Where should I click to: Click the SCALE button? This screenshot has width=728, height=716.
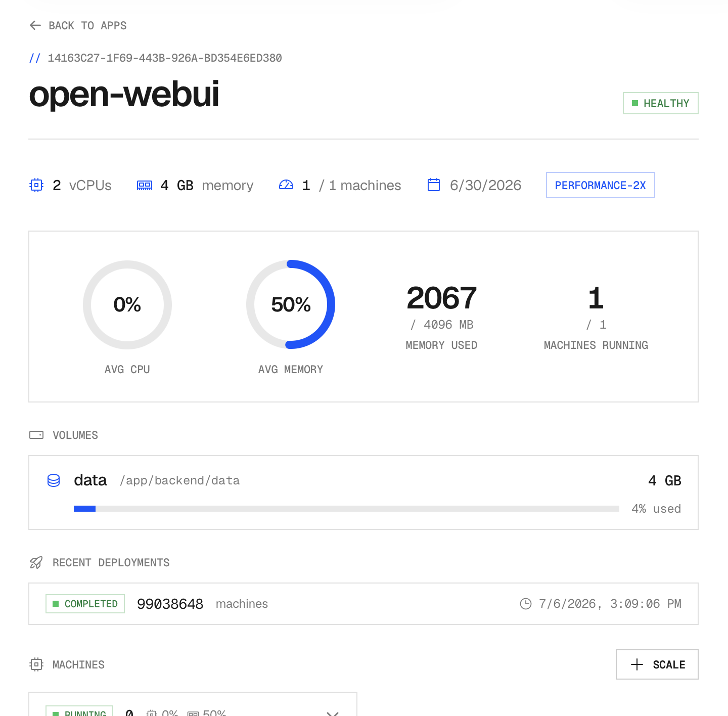coord(657,664)
